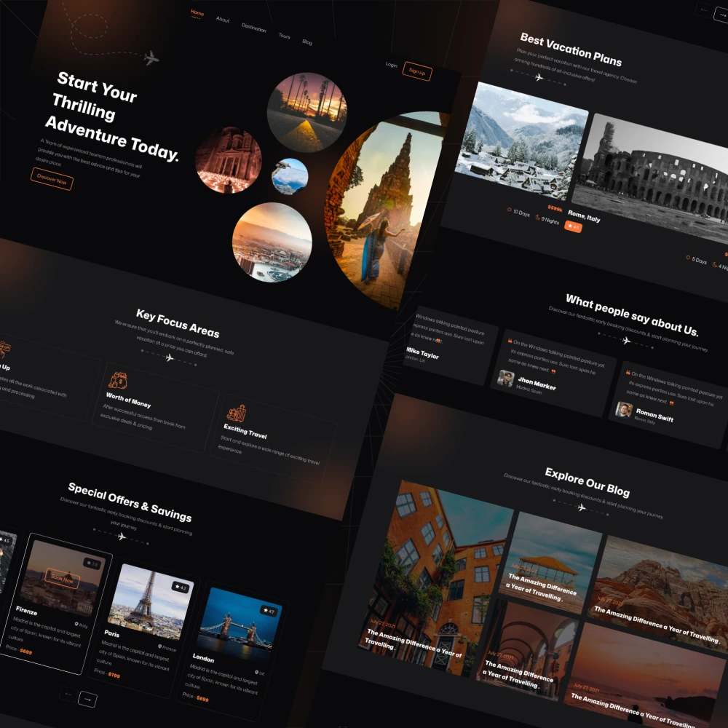Click Jhon Marker's avatar photo
This screenshot has width=728, height=728.
505,379
